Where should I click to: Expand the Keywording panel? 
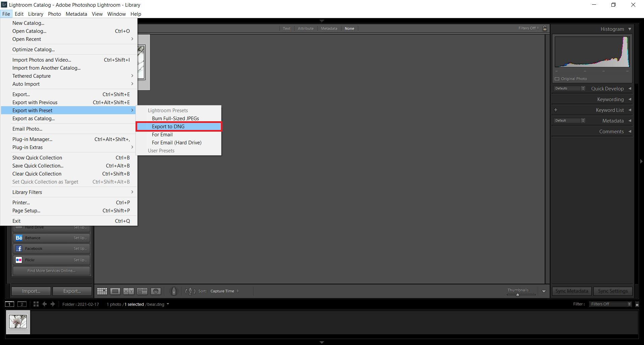610,99
